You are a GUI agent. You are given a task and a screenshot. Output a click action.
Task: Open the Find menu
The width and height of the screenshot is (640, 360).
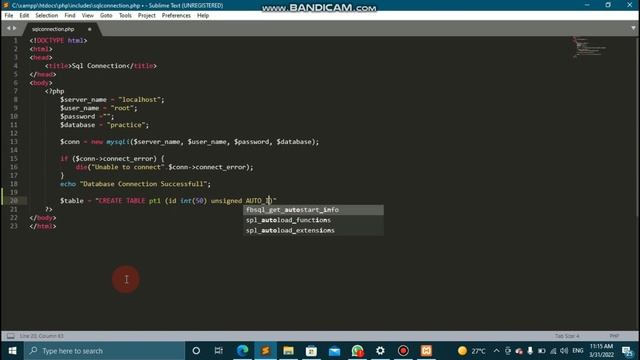point(70,16)
